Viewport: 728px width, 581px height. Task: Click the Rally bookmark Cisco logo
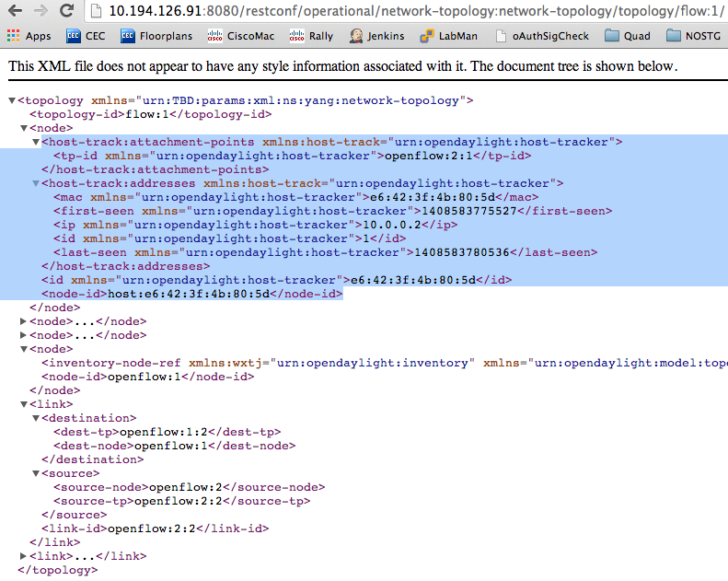pos(296,36)
